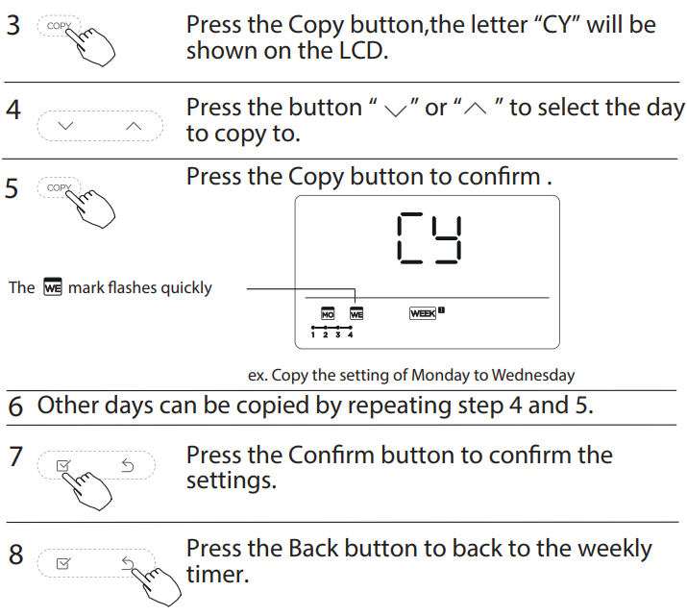The height and width of the screenshot is (616, 687).
Task: Click the COPY button in step 5
Action: click(x=59, y=187)
